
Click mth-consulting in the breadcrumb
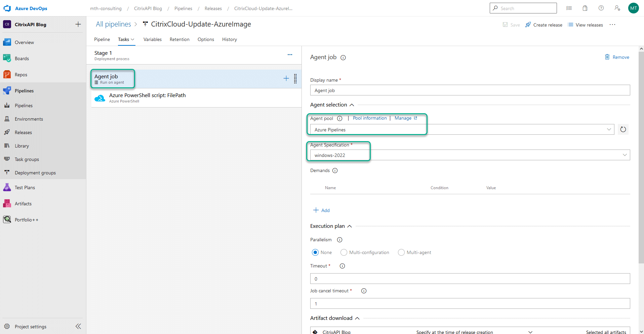[x=106, y=8]
